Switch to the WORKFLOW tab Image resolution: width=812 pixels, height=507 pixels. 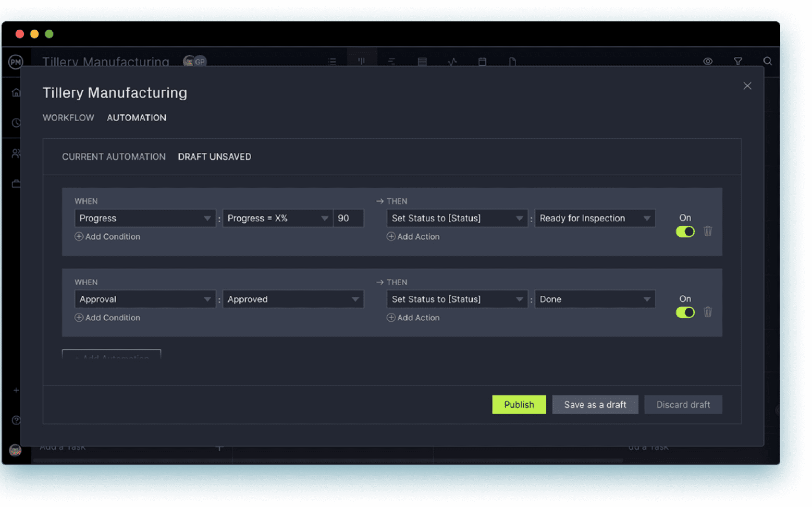tap(68, 117)
